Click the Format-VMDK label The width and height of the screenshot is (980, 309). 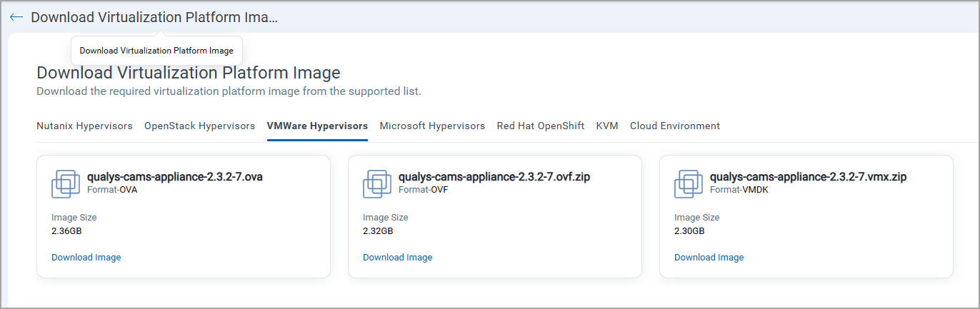738,190
